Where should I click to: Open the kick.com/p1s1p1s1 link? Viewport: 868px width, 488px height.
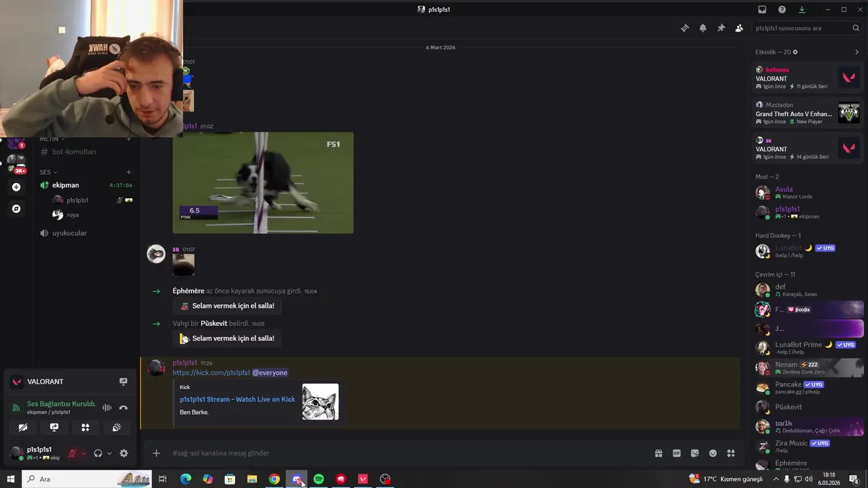click(x=211, y=373)
